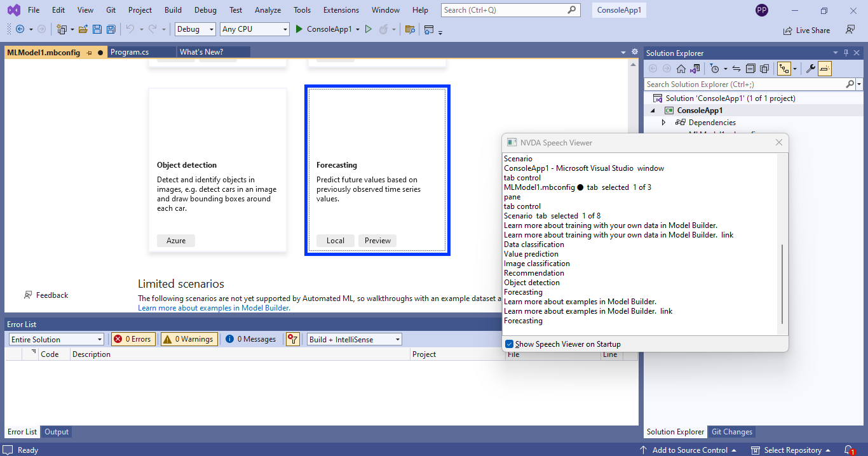Open the Any CPU platform dropdown
The height and width of the screenshot is (456, 868).
(254, 29)
